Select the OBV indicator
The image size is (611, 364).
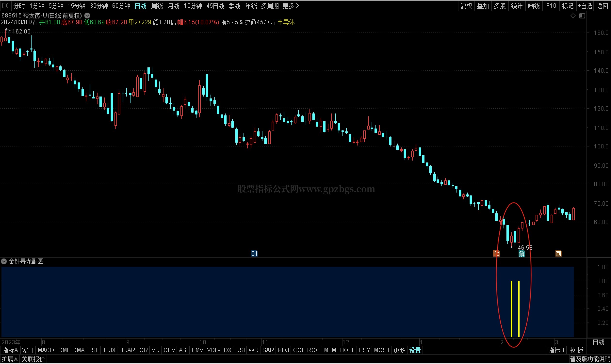(169, 350)
